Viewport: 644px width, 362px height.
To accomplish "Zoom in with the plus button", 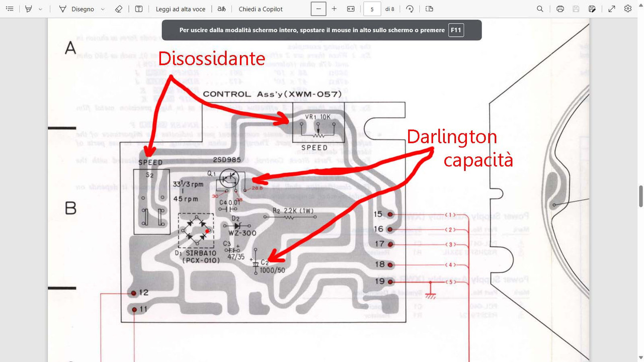I will point(335,9).
